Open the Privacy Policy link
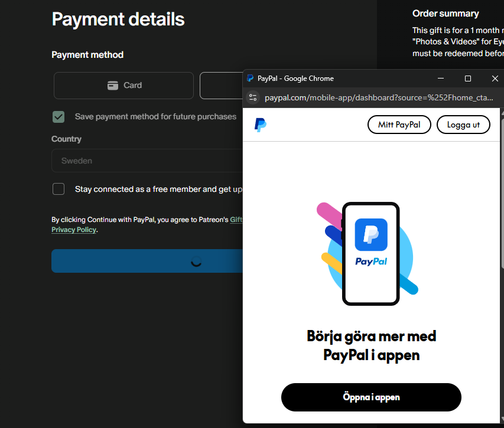 [74, 230]
